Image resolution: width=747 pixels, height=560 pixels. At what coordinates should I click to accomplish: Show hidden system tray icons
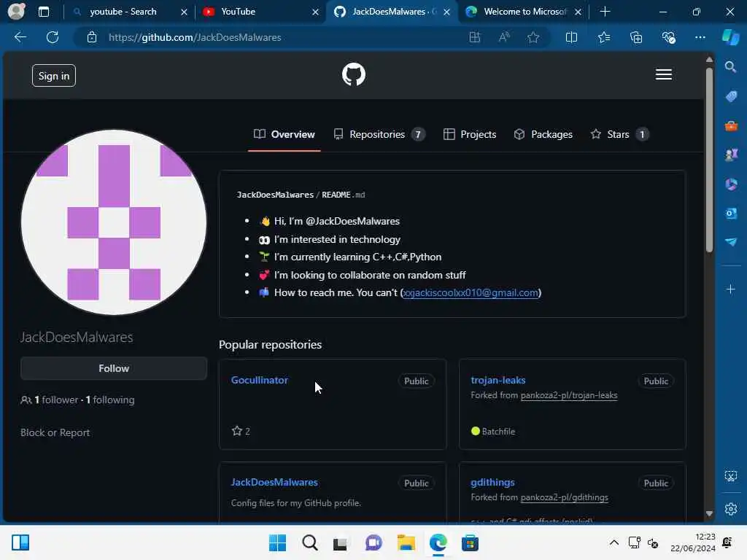coord(614,542)
